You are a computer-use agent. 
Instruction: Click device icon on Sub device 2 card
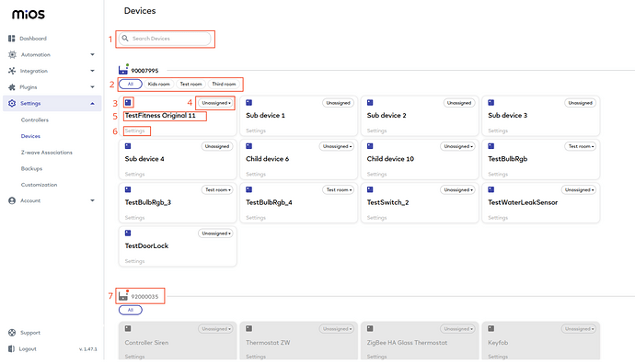(x=370, y=103)
